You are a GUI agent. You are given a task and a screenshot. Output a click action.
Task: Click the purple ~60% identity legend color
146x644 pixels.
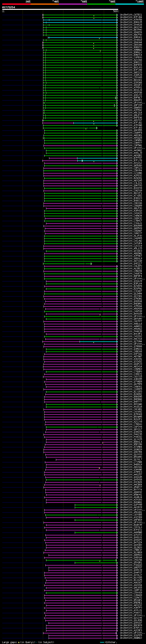point(73,4)
